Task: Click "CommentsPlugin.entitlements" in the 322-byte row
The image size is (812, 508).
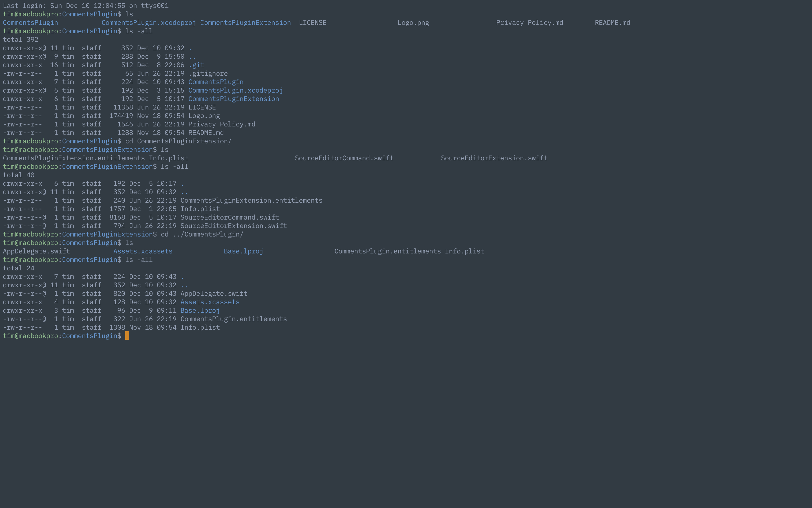Action: [x=234, y=319]
